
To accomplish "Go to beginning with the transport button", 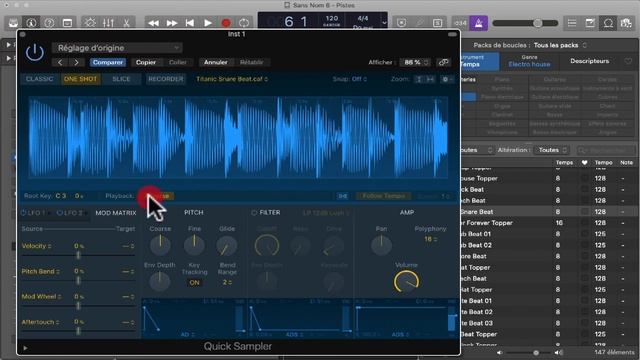I will click(190, 23).
